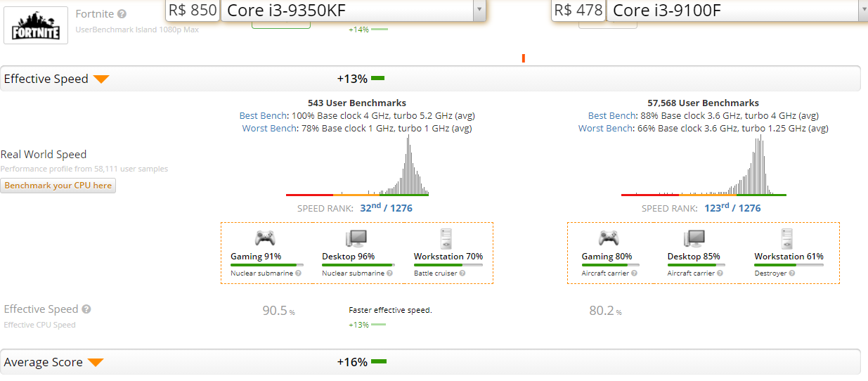Click the 123rd / 1276 speed rank link
The width and height of the screenshot is (868, 381).
732,208
